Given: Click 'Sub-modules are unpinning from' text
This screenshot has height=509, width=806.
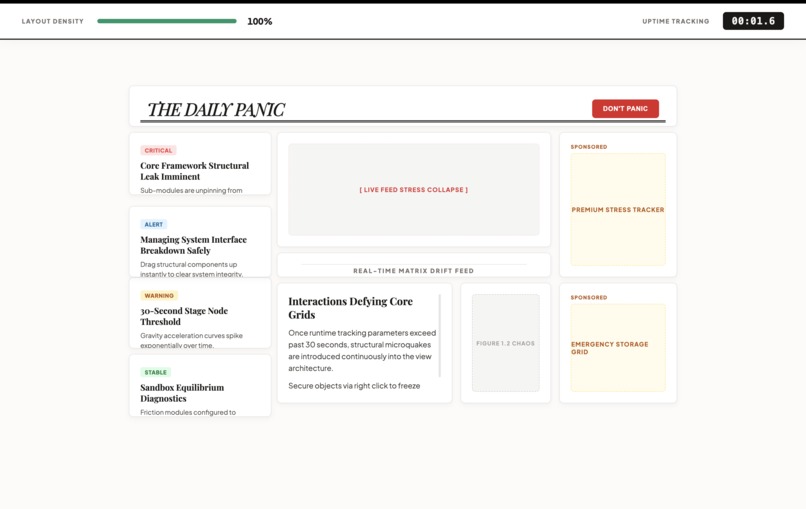Looking at the screenshot, I should [191, 190].
